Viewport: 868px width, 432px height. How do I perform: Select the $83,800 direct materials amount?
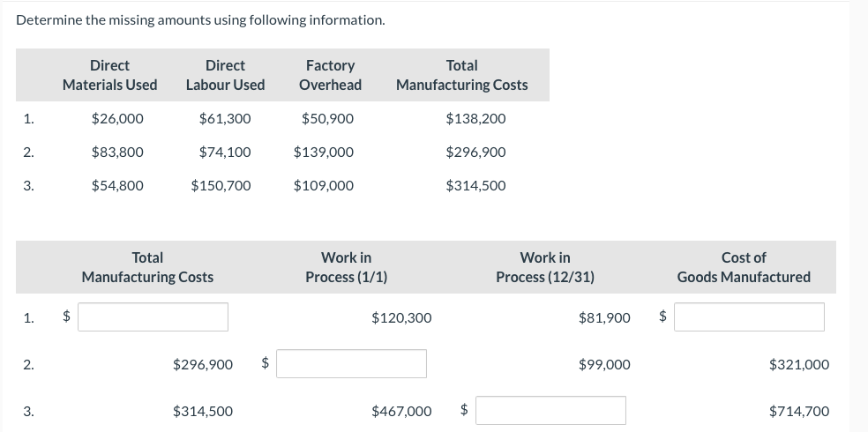pyautogui.click(x=117, y=152)
